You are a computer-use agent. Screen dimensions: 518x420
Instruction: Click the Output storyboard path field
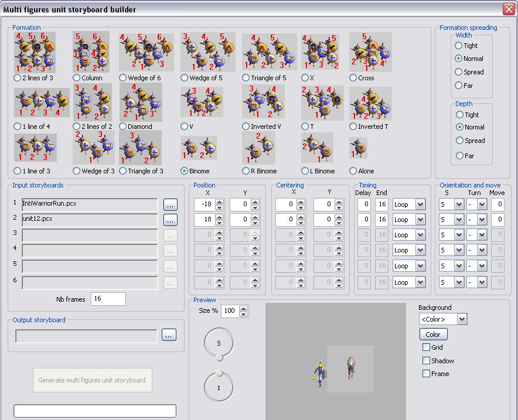86,336
